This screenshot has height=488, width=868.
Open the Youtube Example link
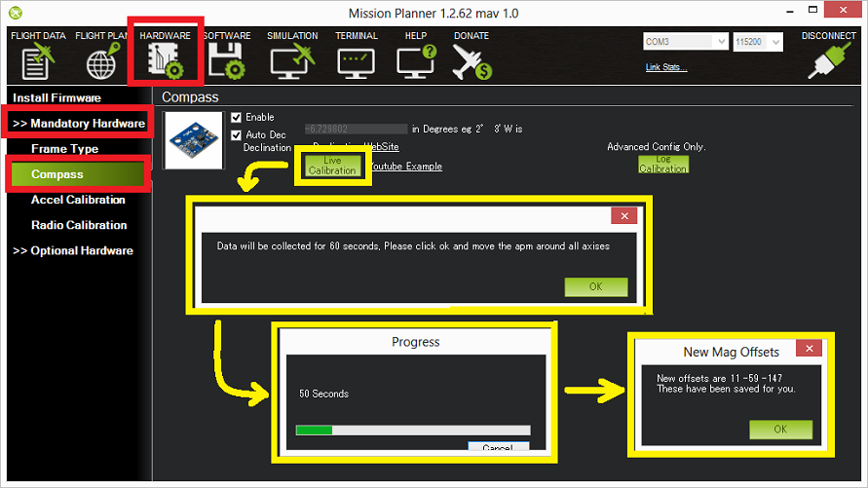(407, 166)
